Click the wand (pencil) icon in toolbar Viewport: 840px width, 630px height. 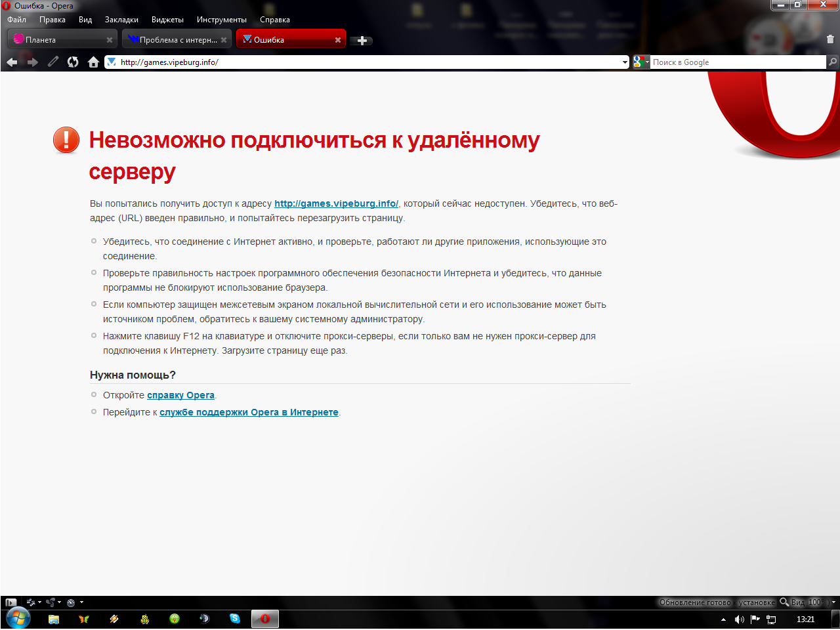[x=53, y=62]
